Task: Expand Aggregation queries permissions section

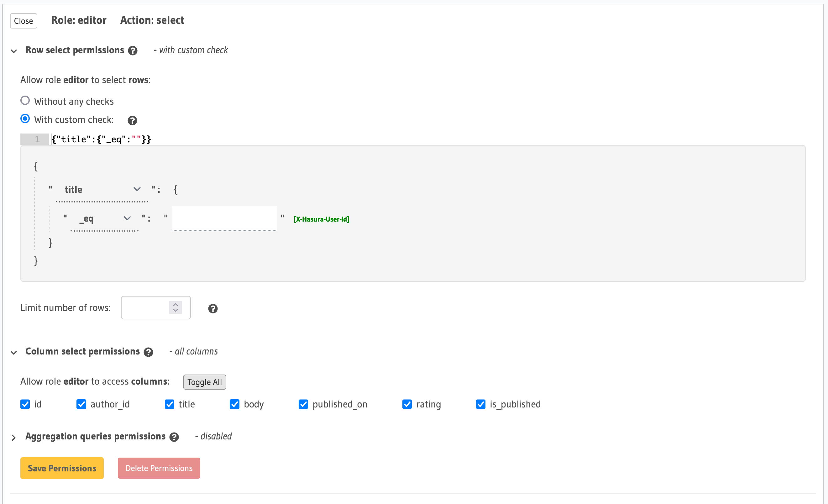Action: click(14, 437)
